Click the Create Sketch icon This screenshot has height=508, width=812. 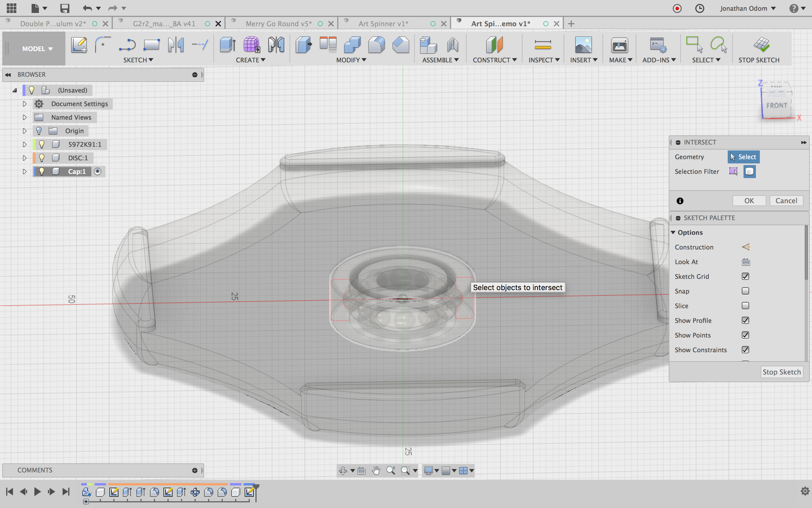point(79,44)
